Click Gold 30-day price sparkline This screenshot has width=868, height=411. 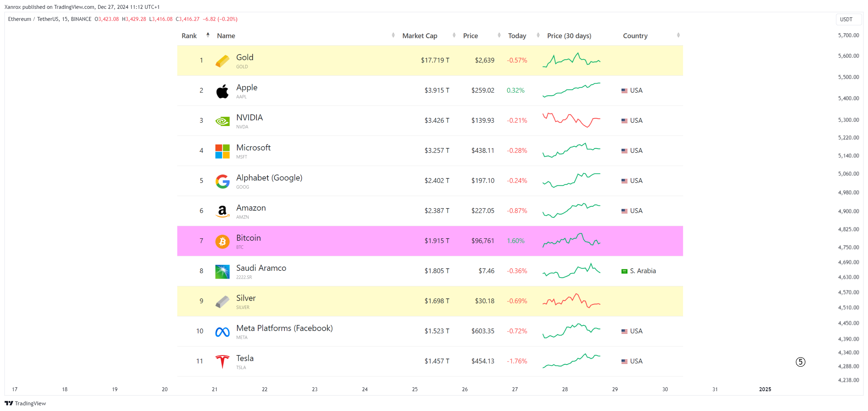(571, 60)
